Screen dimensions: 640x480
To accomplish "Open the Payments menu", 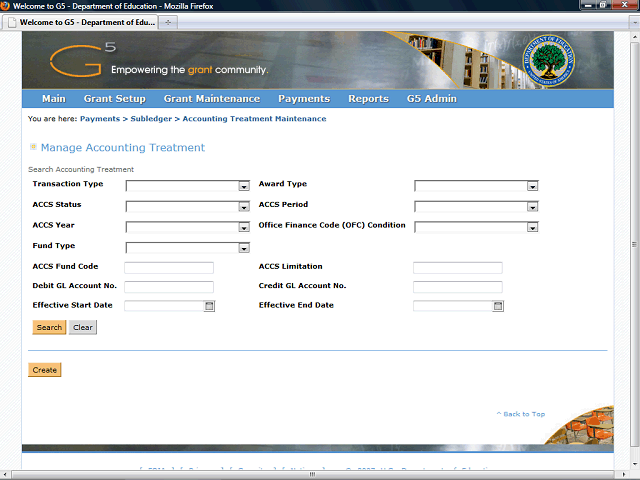I will click(x=304, y=99).
